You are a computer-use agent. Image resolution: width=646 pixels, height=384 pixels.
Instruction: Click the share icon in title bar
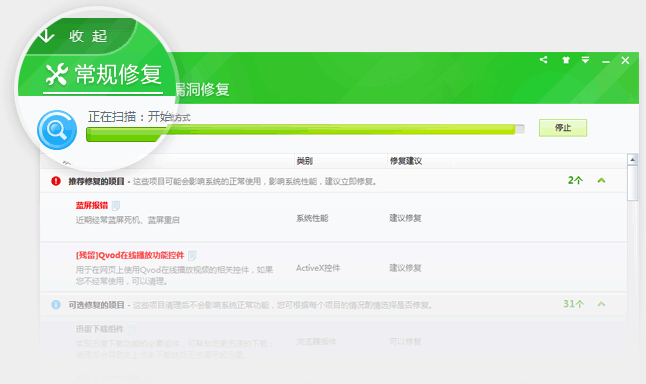[x=543, y=60]
